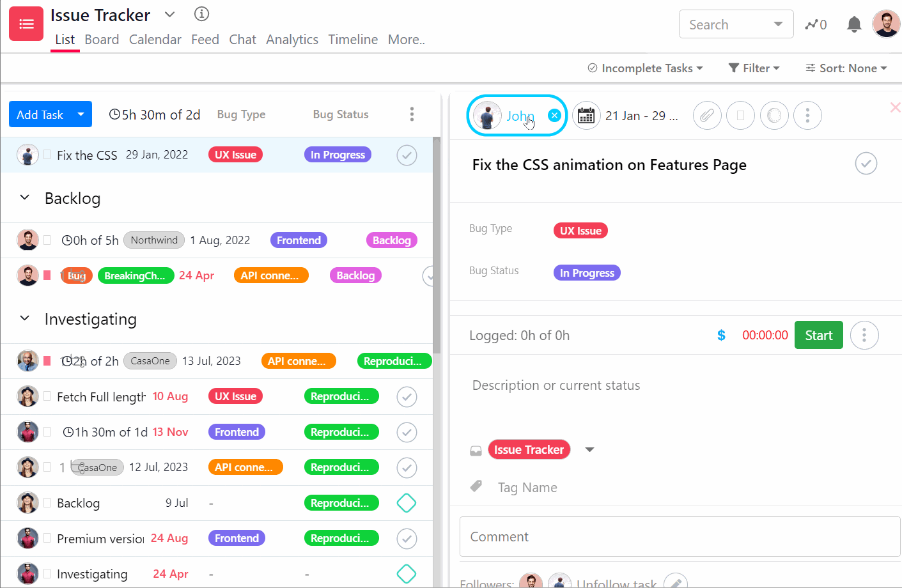Open the Issue Tracker project dropdown
The image size is (902, 588).
589,449
